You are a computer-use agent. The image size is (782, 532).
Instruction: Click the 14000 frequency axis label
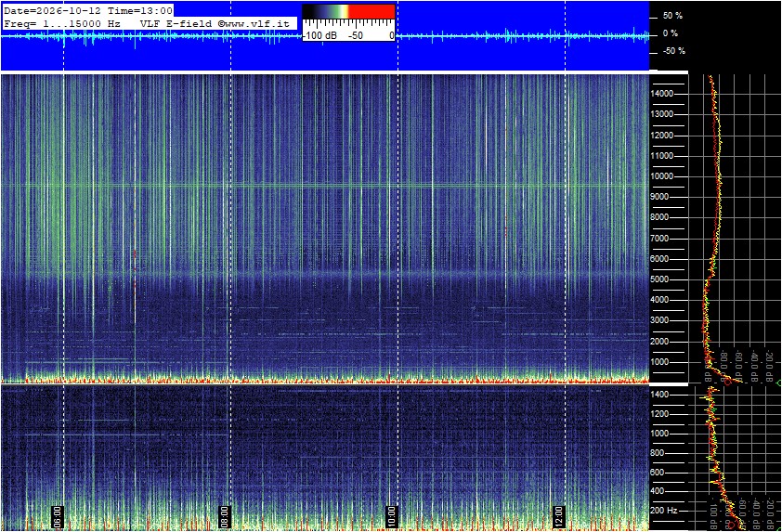pos(662,94)
